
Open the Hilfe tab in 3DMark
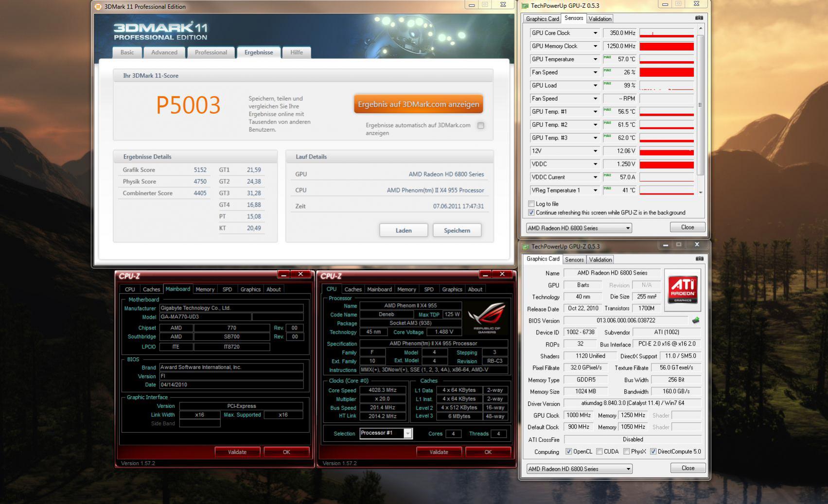pyautogui.click(x=297, y=52)
